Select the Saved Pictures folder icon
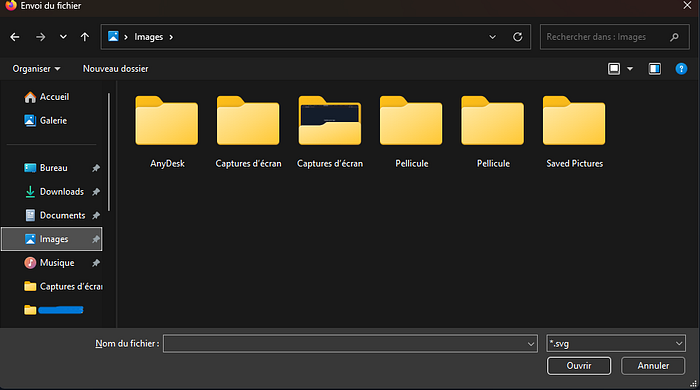 coord(574,120)
